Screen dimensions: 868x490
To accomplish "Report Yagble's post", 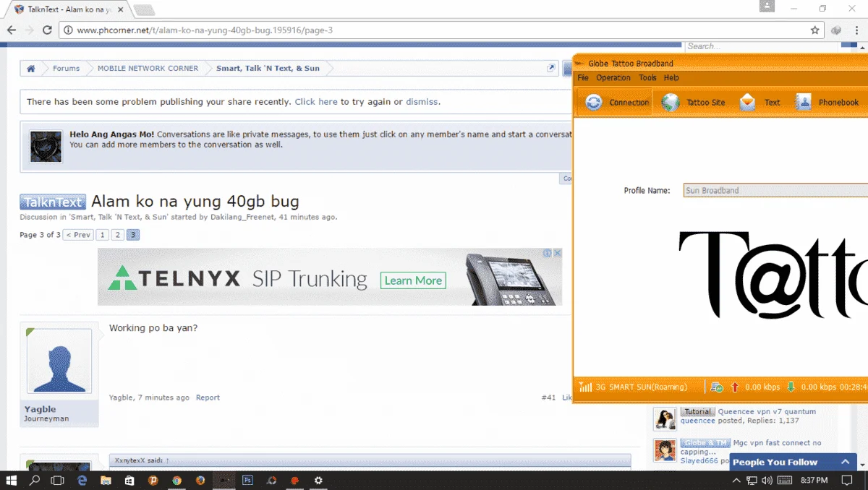I will tap(208, 397).
